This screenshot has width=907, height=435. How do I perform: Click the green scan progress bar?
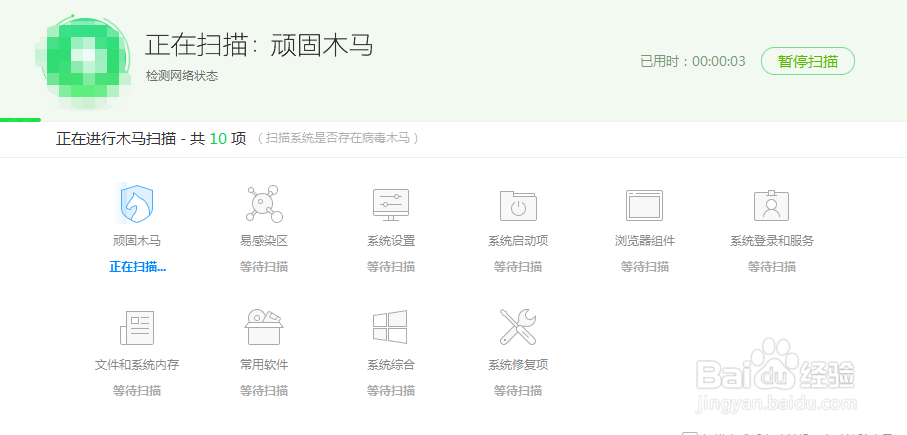[20, 120]
